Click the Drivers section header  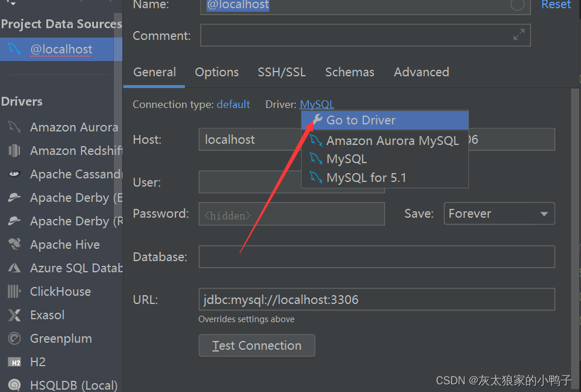(22, 102)
